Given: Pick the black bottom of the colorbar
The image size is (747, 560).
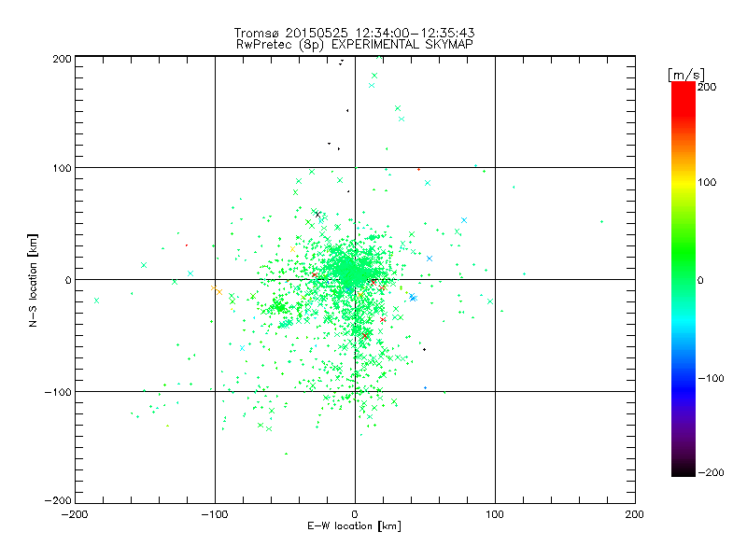Looking at the screenshot, I should 684,471.
